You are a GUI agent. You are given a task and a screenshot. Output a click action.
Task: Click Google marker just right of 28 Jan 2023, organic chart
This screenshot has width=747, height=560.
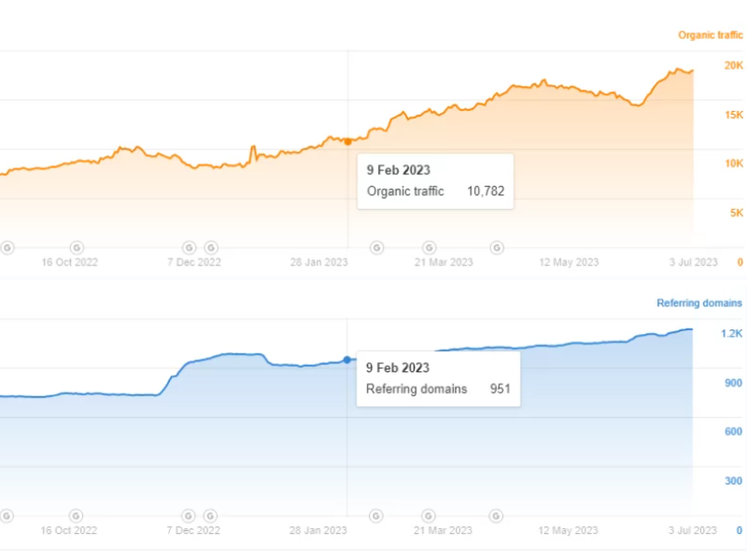pos(376,247)
